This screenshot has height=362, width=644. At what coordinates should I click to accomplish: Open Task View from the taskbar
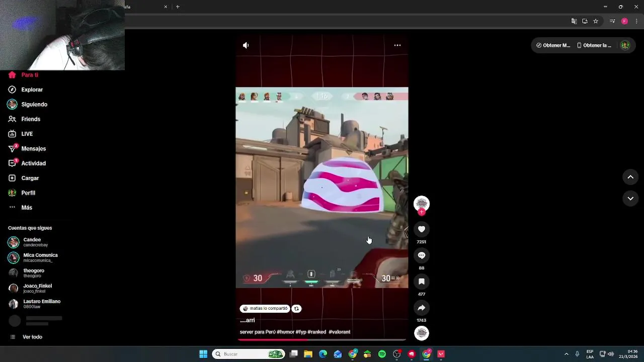(294, 354)
